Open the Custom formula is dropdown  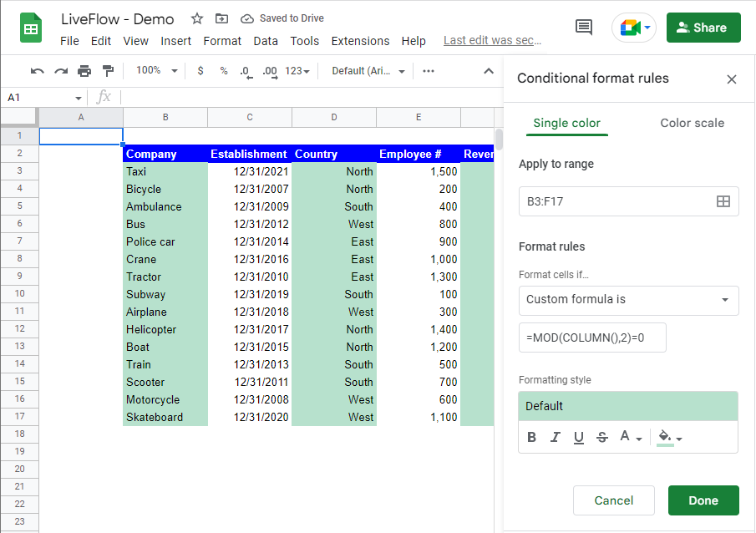(628, 302)
